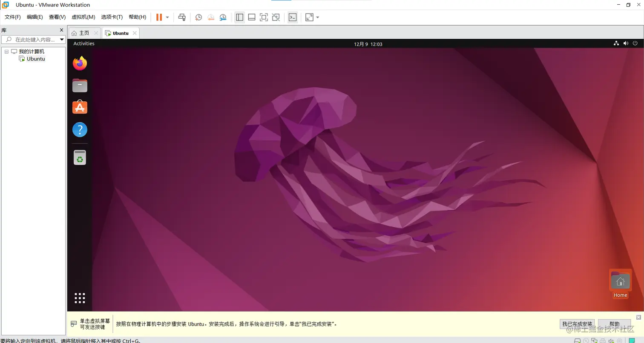Toggle the console view button
Image resolution: width=644 pixels, height=343 pixels.
[293, 17]
